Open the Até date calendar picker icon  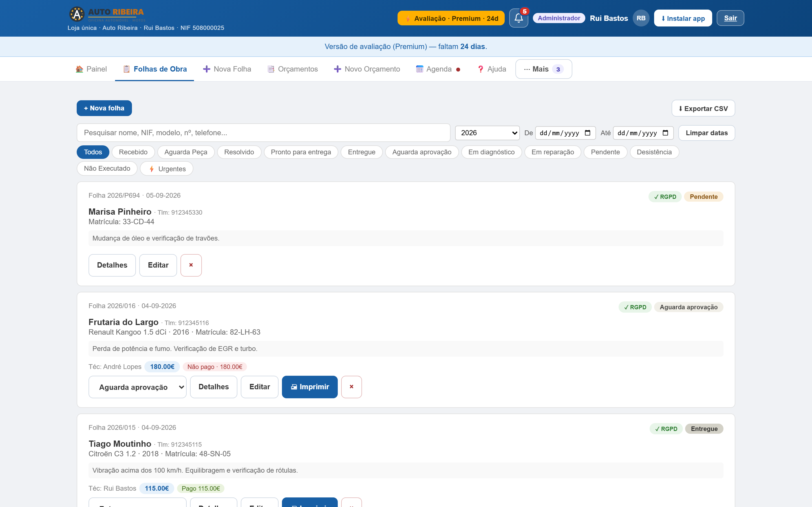pos(665,133)
